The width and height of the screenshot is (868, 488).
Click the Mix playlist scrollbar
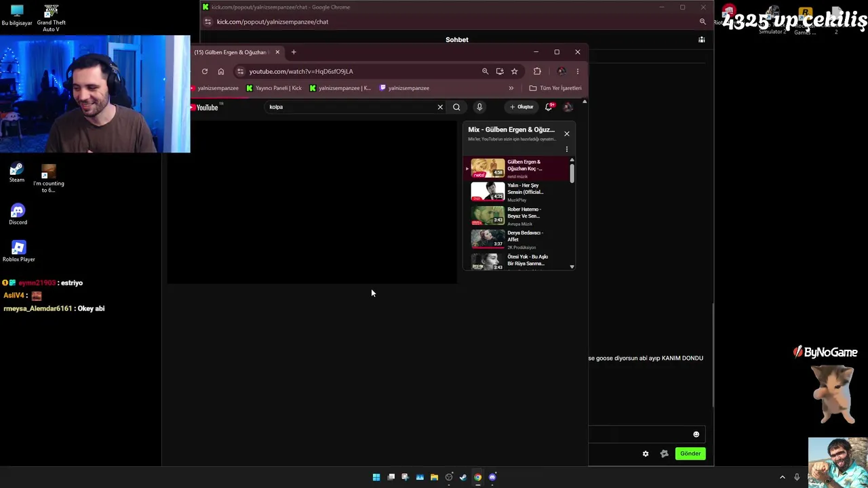click(572, 174)
